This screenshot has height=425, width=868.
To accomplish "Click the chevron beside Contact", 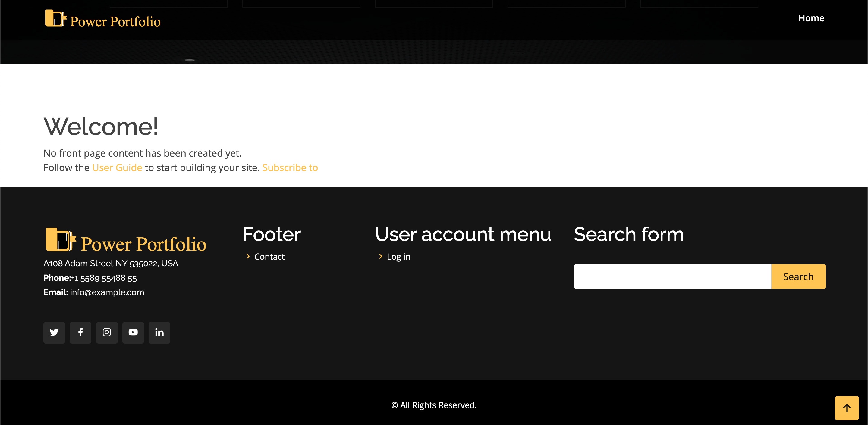I will (x=248, y=256).
